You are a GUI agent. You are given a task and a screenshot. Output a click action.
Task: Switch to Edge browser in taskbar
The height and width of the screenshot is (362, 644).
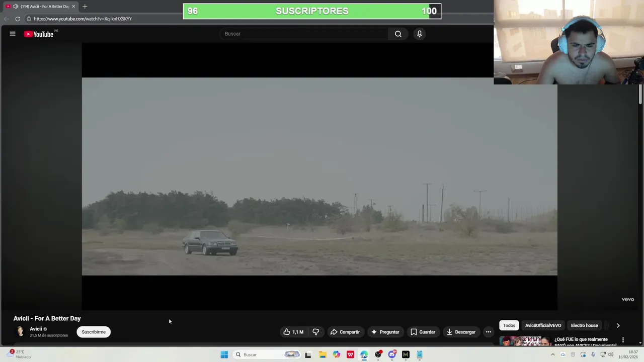(x=364, y=354)
